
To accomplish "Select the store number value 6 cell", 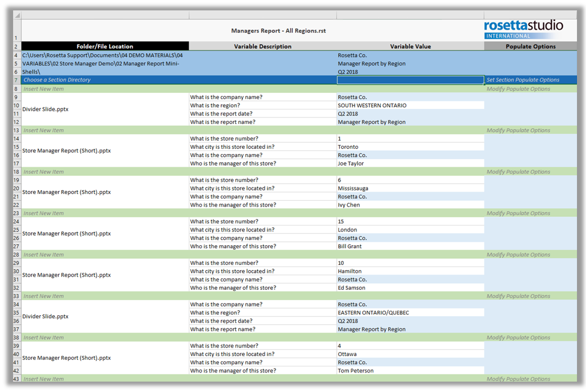I will 410,180.
